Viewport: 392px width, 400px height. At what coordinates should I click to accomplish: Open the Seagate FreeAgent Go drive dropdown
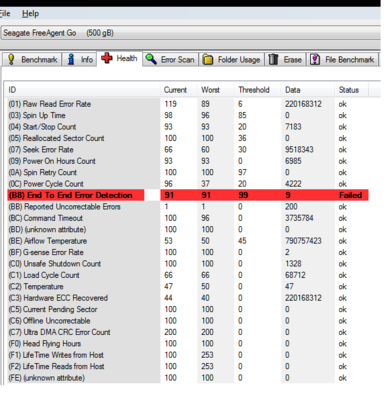(x=190, y=33)
